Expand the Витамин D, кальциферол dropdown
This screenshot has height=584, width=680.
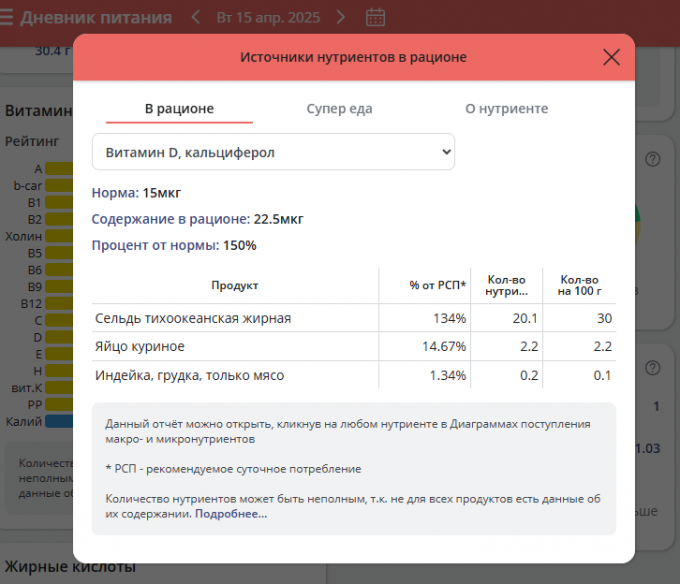[273, 152]
